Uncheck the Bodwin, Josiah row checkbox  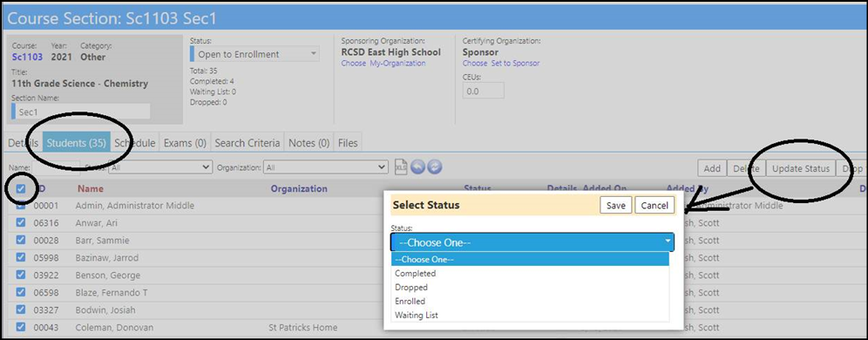[x=21, y=309]
